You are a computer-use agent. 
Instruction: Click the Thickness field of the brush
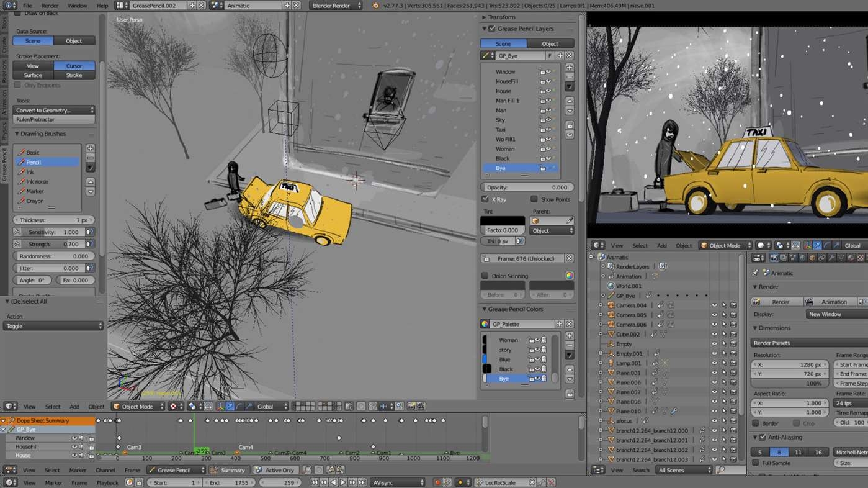(x=54, y=220)
